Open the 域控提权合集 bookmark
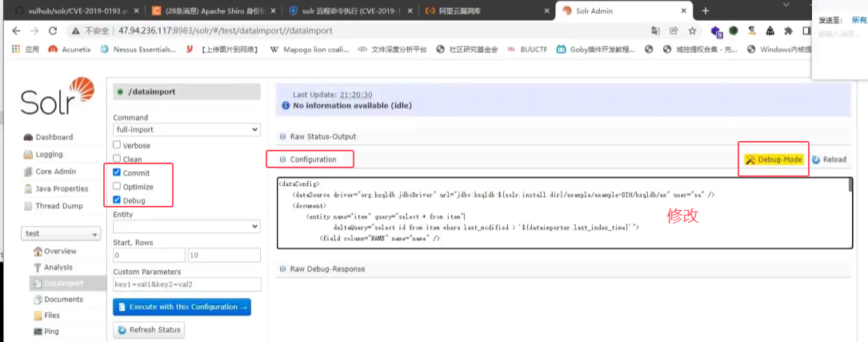This screenshot has width=868, height=342. [x=701, y=50]
